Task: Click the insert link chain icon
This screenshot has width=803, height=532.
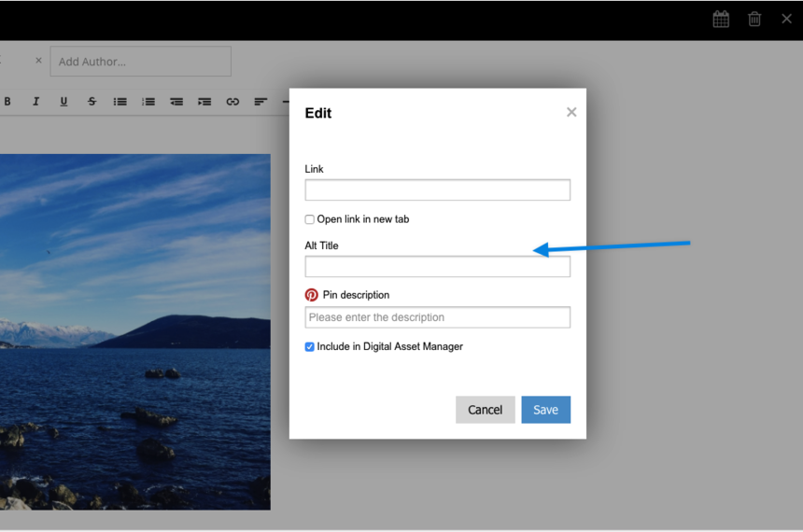Action: tap(232, 102)
